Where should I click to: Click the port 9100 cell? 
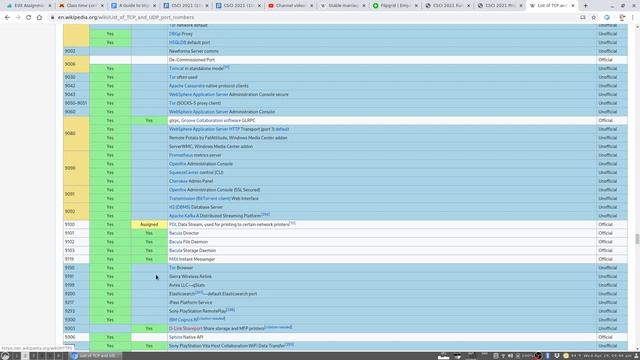[76, 224]
